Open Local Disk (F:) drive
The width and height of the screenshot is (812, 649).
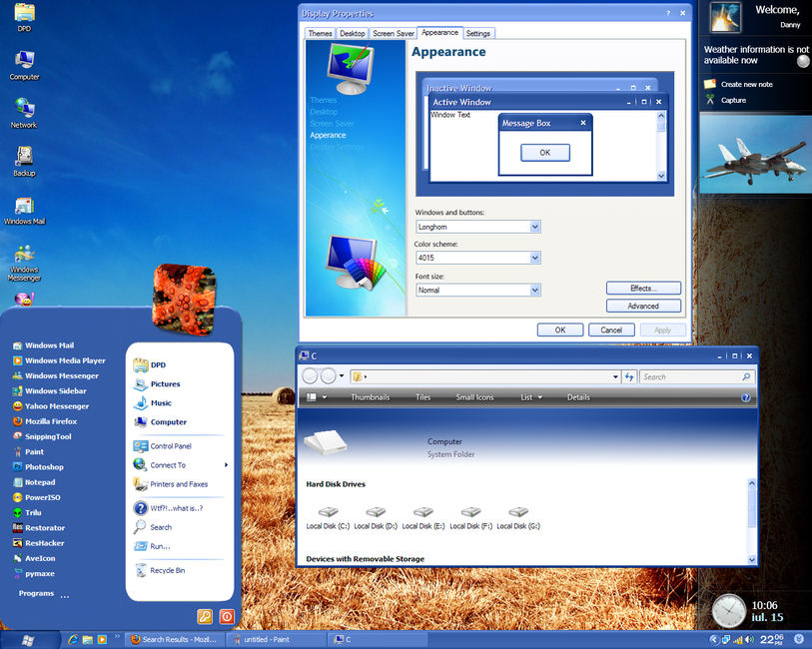click(470, 518)
